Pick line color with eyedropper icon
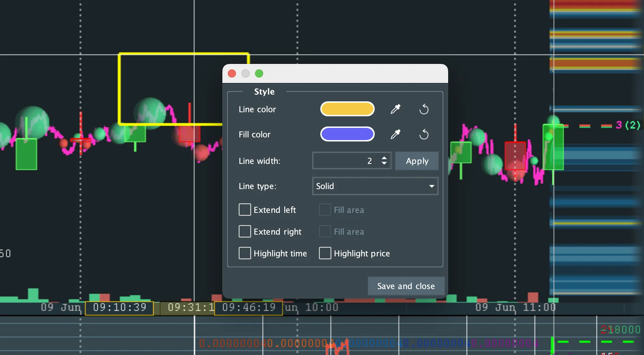 pyautogui.click(x=395, y=109)
